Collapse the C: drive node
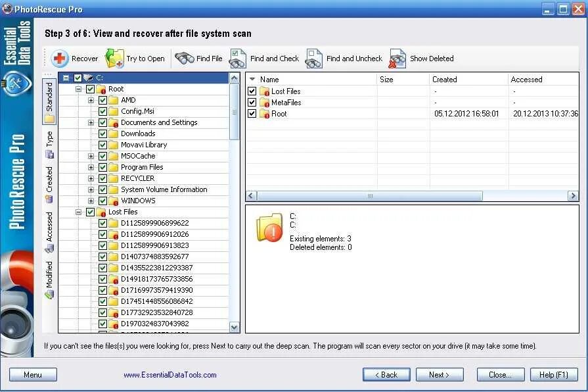The height and width of the screenshot is (392, 588). click(66, 78)
